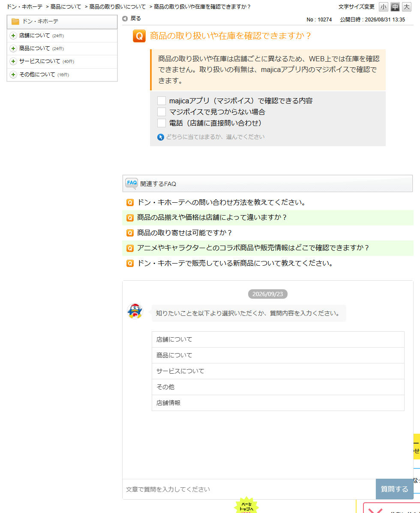Open FAQ ドン・キホーテへの問い合わせ方法を教えてください
420x513 pixels.
coord(222,203)
